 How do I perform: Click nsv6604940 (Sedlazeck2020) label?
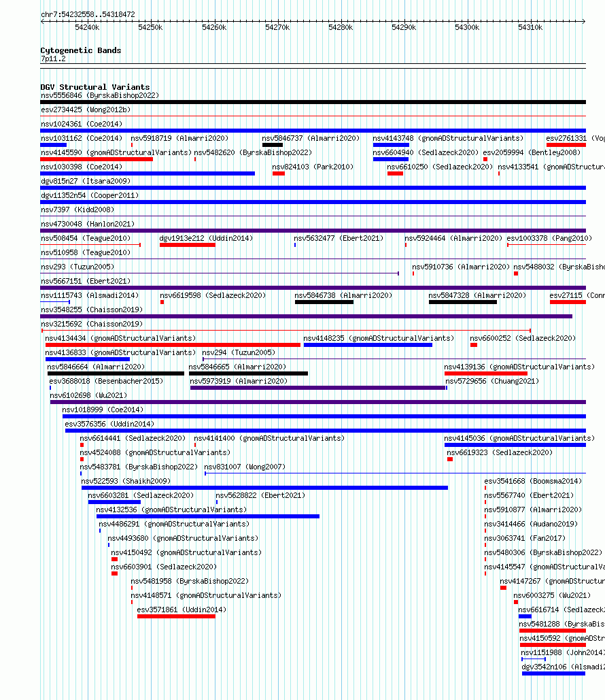click(x=426, y=152)
